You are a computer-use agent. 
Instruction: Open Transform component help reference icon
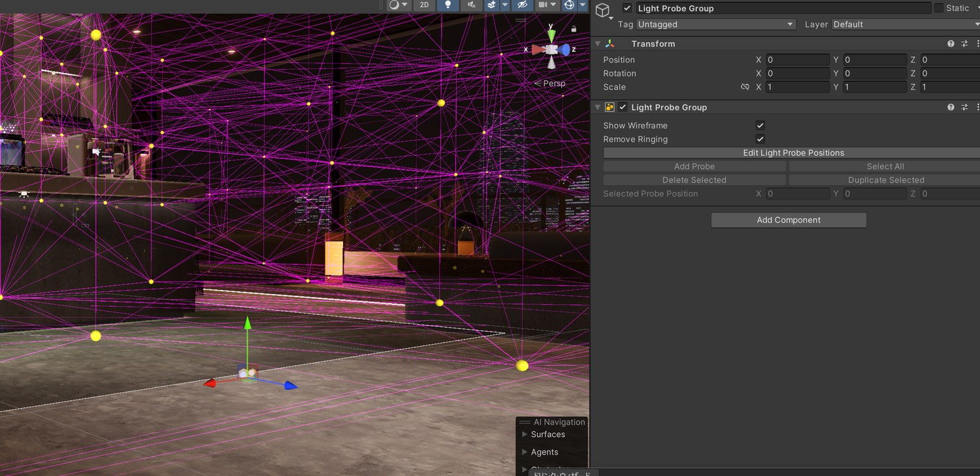click(x=951, y=44)
